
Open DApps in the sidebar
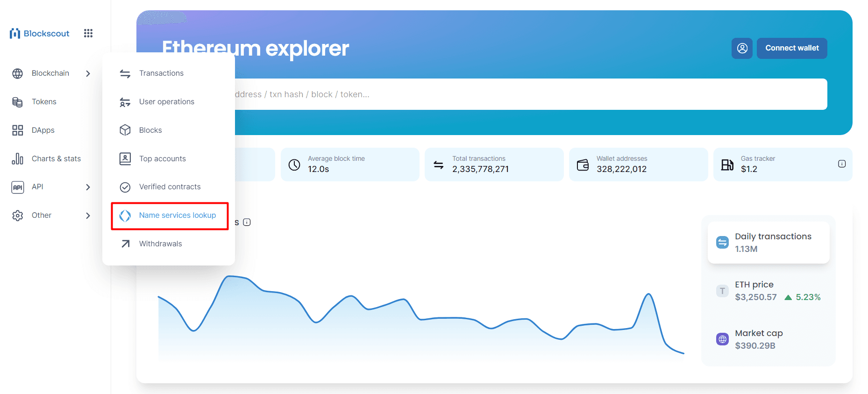pos(43,130)
